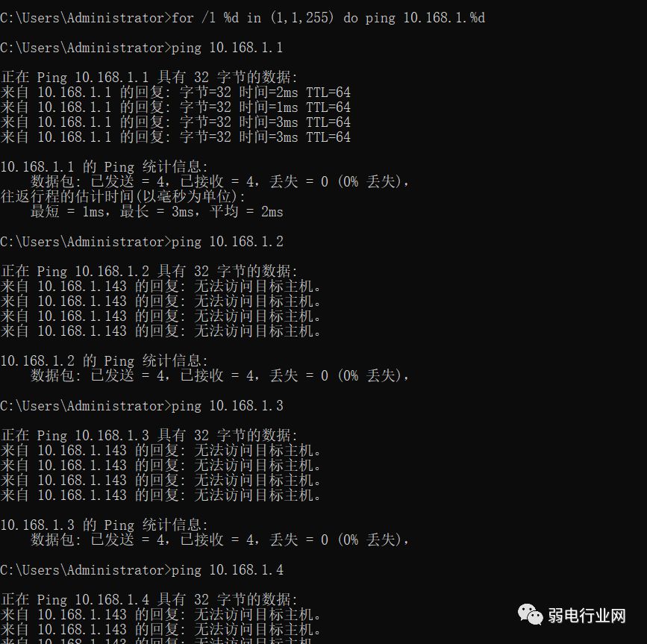The height and width of the screenshot is (644, 647).
Task: Click the '往返行程的估计时间' line
Action: [123, 197]
